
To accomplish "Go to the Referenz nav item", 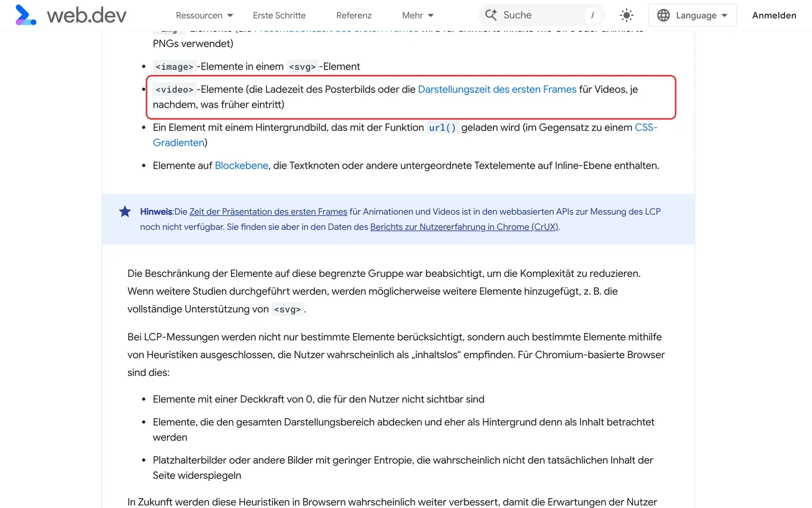I will (x=354, y=16).
